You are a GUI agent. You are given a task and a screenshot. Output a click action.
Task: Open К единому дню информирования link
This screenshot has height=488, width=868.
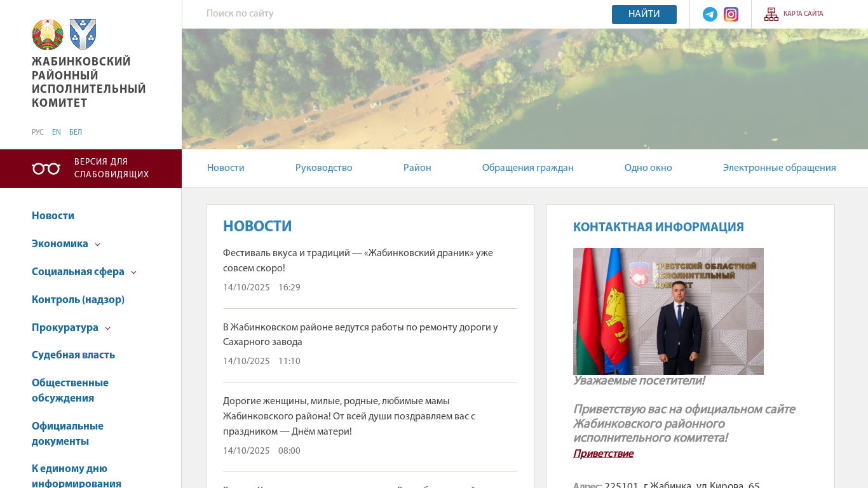(76, 477)
